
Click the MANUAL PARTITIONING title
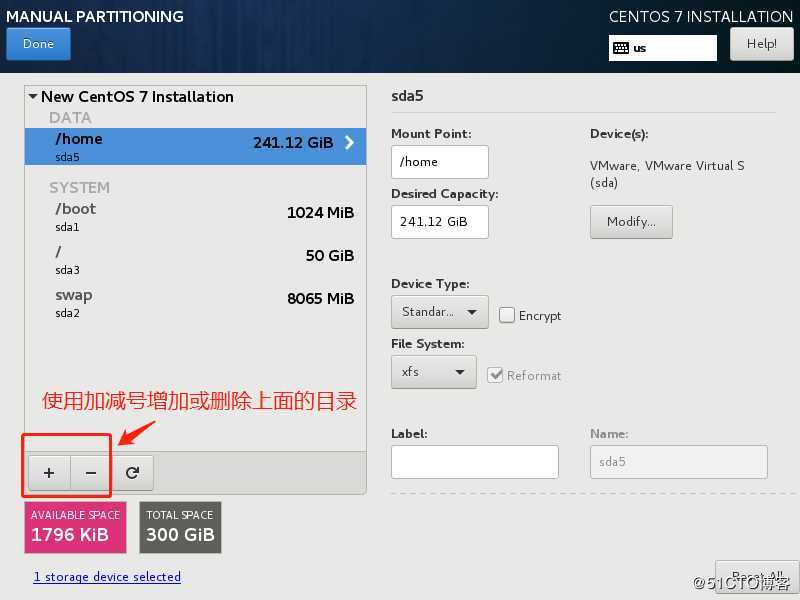95,16
